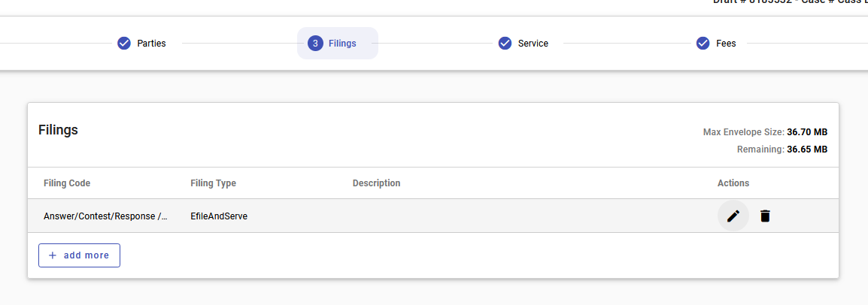Click the step 3 number circle
This screenshot has width=868, height=305.
[x=315, y=44]
